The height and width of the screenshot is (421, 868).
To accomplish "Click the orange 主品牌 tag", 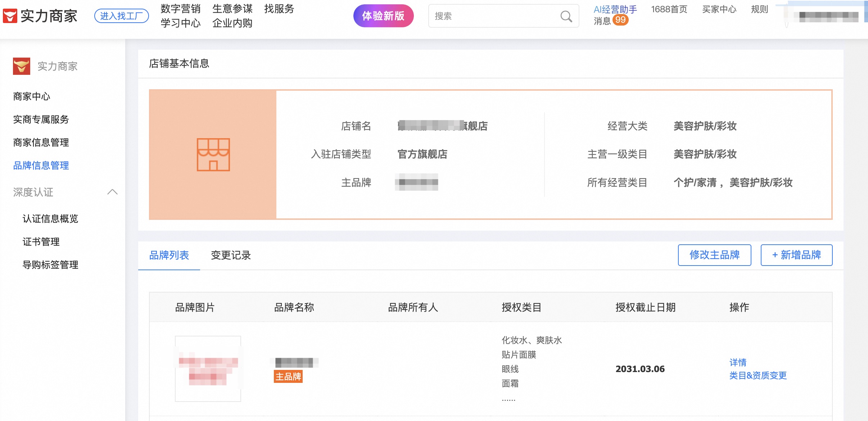I will (288, 376).
